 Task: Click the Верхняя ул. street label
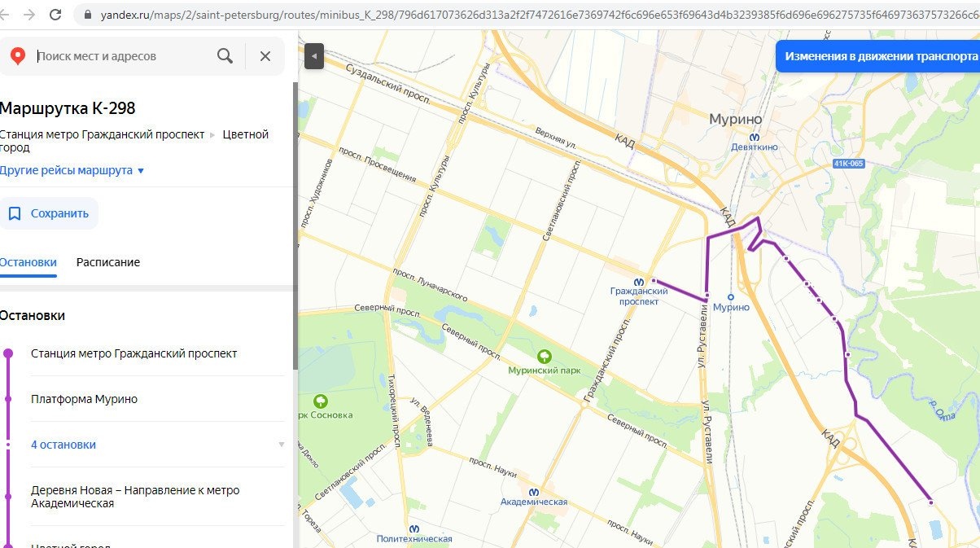tap(556, 137)
